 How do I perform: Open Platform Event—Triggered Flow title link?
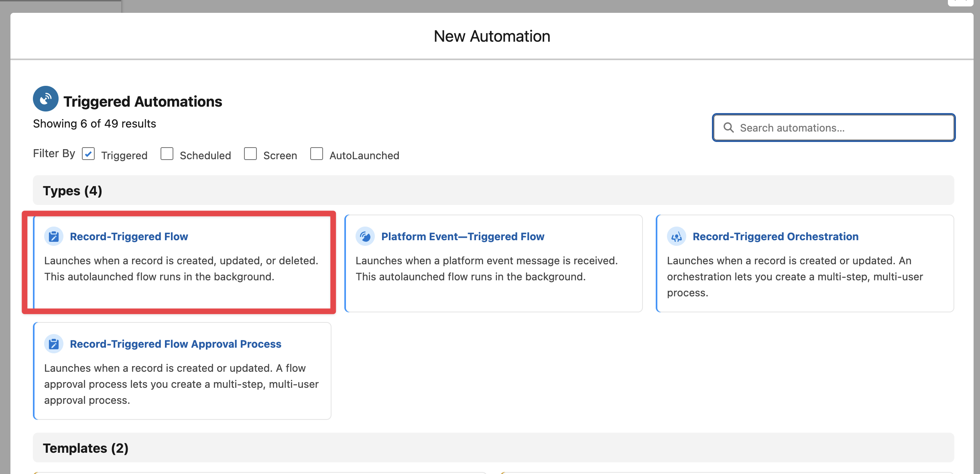(x=463, y=237)
